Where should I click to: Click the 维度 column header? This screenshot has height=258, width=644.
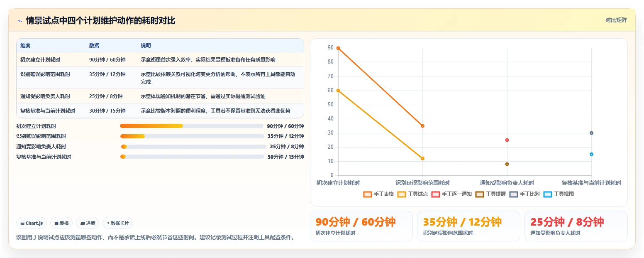25,46
